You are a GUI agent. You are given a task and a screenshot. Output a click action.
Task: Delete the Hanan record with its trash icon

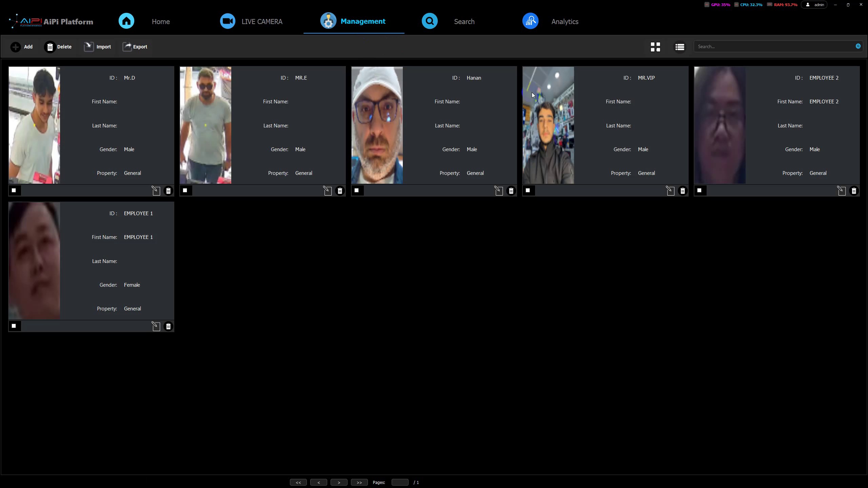[511, 191]
